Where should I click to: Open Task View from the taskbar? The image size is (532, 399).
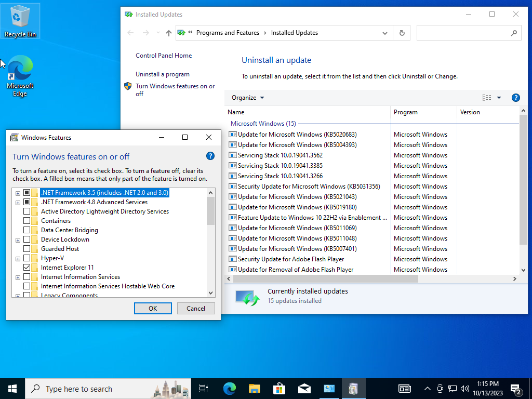204,389
